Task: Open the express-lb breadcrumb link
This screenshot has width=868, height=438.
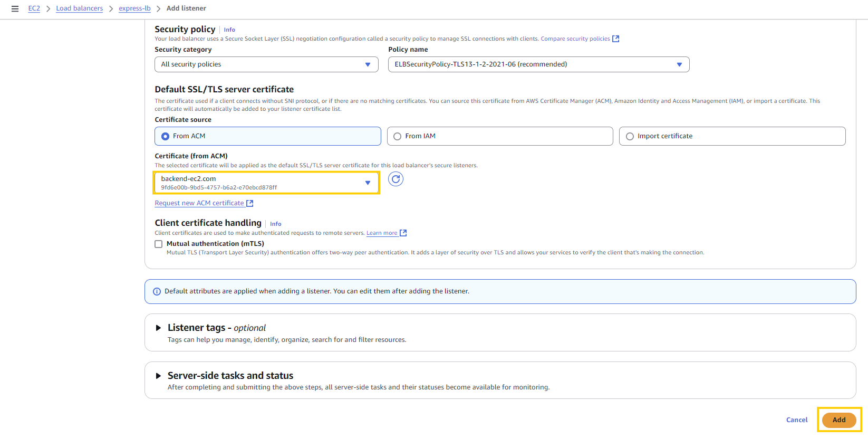Action: (x=134, y=8)
